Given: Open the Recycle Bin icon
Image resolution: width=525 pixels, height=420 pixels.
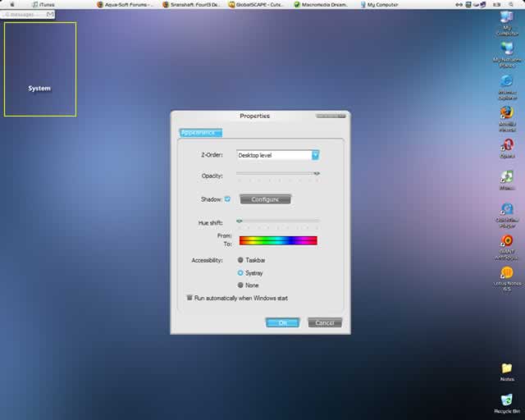Looking at the screenshot, I should [507, 404].
